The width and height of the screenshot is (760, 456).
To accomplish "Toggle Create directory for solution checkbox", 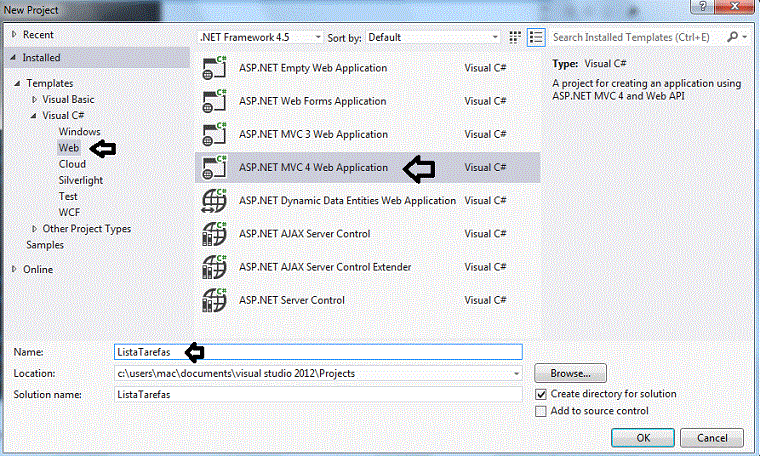I will click(541, 394).
